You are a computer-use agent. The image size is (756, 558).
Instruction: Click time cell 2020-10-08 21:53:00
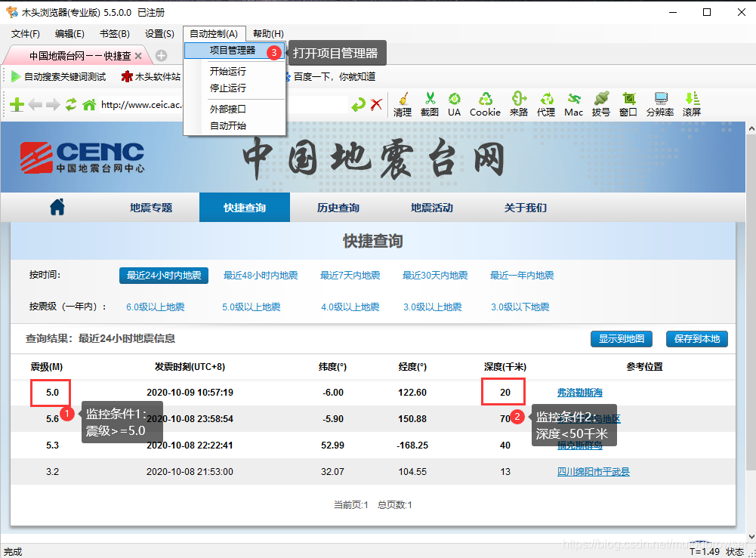(x=190, y=472)
